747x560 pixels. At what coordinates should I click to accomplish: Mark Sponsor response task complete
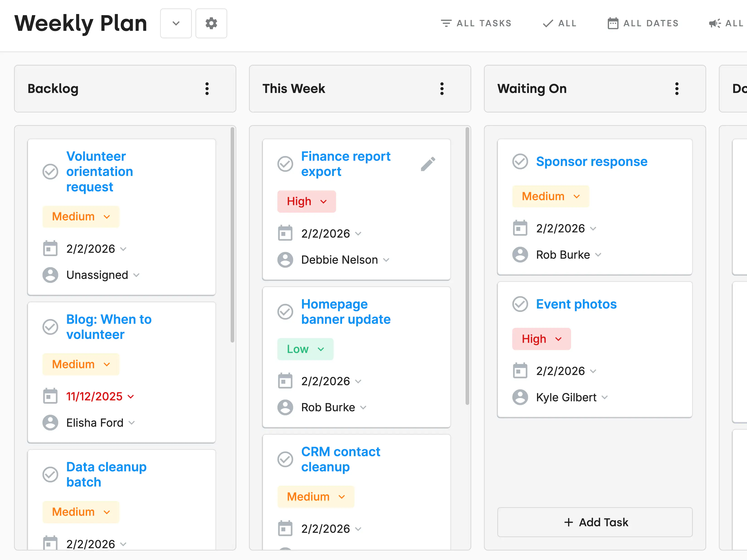click(x=520, y=161)
